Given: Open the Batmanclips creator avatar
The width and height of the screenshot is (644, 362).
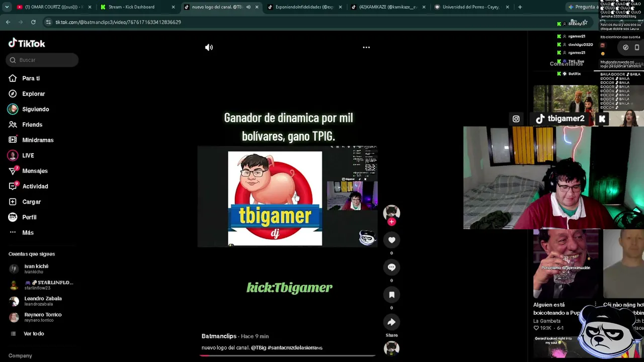Looking at the screenshot, I should pyautogui.click(x=391, y=213).
